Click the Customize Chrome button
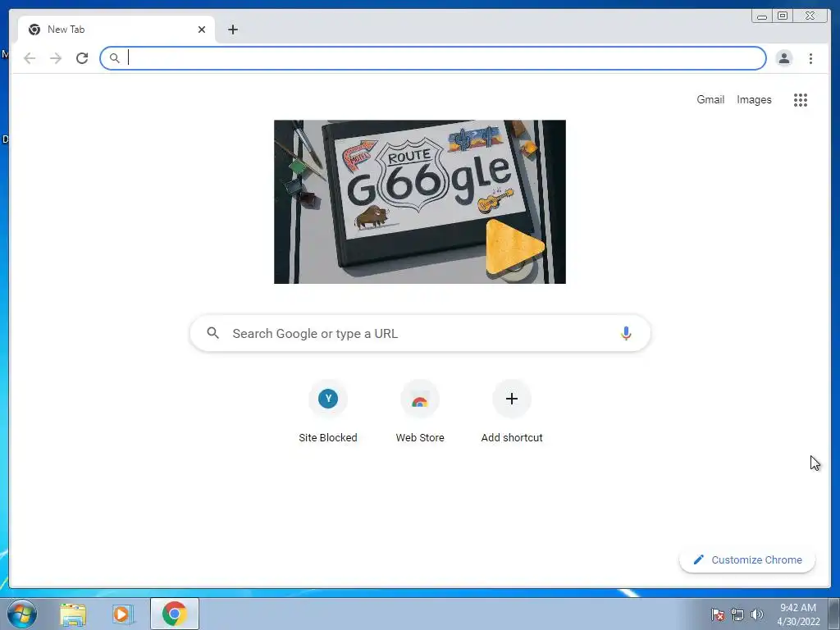This screenshot has height=630, width=840. [747, 559]
